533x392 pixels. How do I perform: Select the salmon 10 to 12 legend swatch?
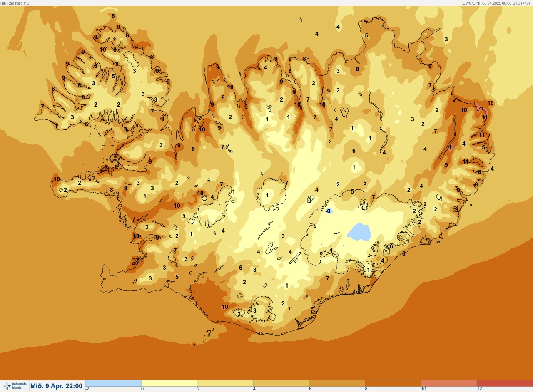click(449, 383)
